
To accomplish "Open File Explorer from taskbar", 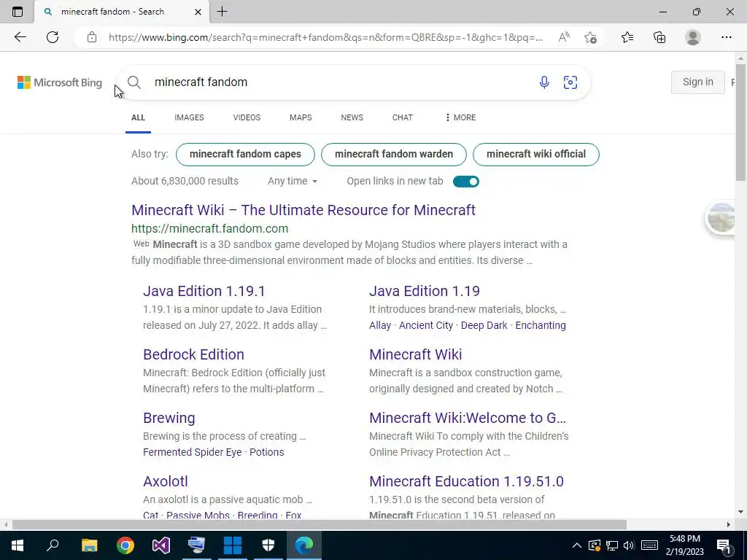I will [89, 545].
